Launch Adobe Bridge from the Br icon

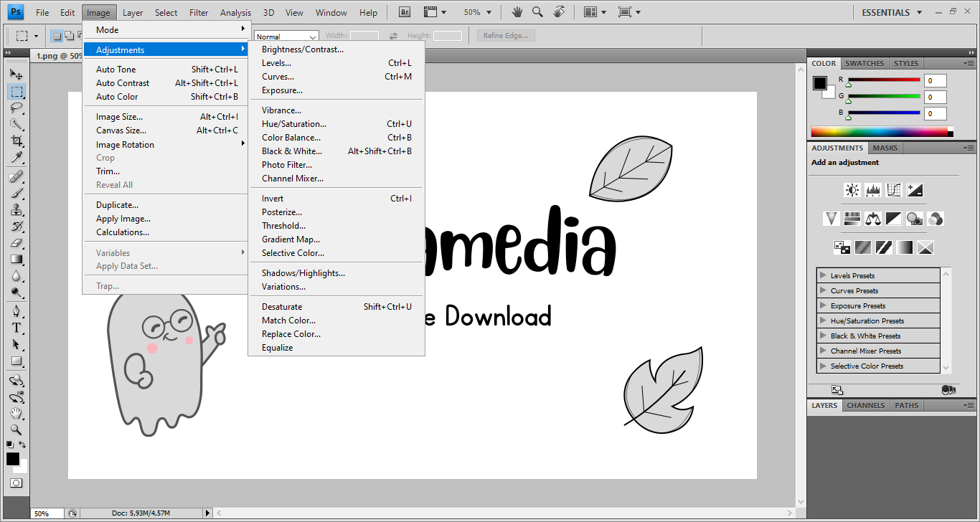click(x=405, y=12)
